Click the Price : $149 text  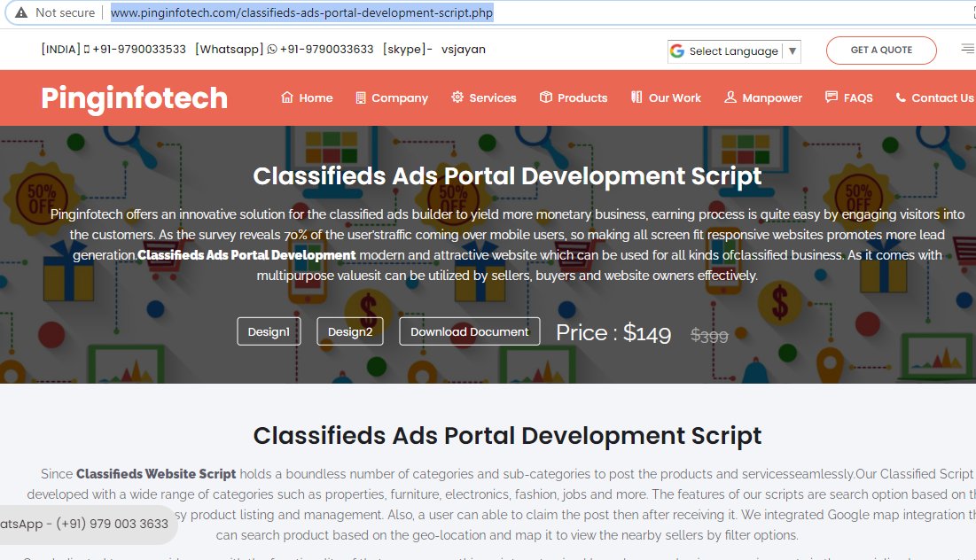pos(613,333)
